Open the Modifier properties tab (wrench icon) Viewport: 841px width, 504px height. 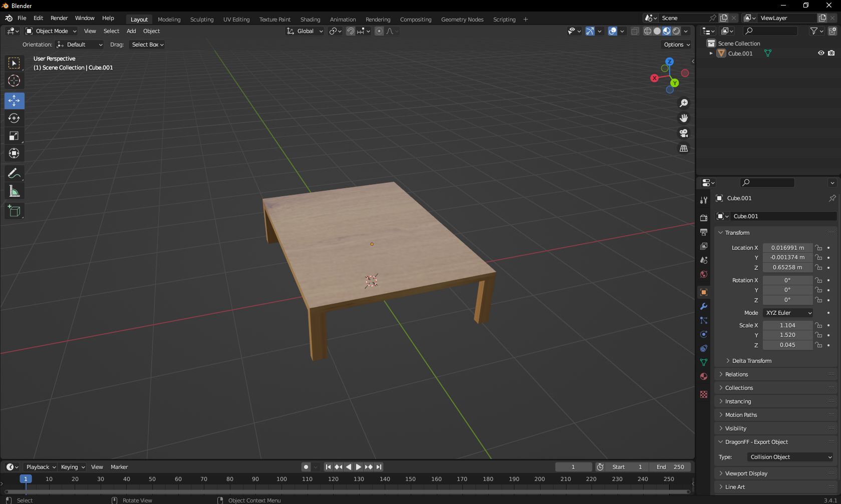pos(704,306)
